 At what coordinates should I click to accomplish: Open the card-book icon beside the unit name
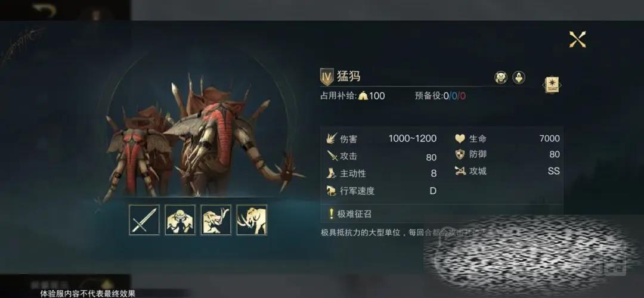pos(553,85)
